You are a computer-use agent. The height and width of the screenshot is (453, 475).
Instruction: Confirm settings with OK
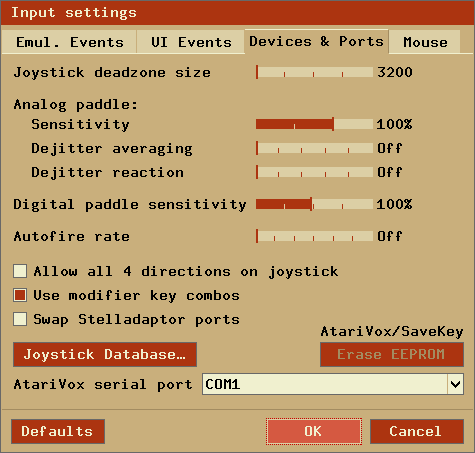tap(314, 431)
